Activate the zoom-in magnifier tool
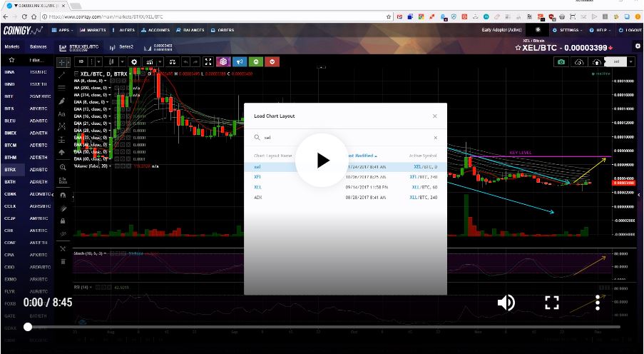644x354 pixels. point(63,167)
